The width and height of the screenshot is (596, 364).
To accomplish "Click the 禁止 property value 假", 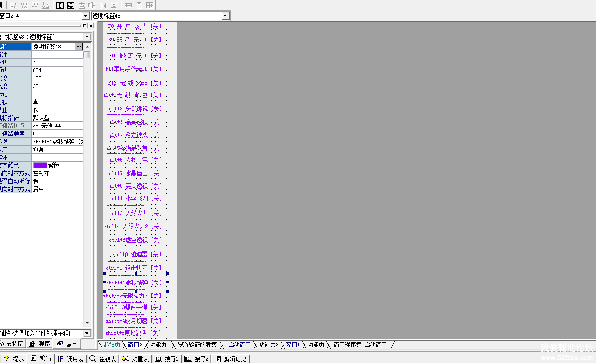I will click(57, 110).
